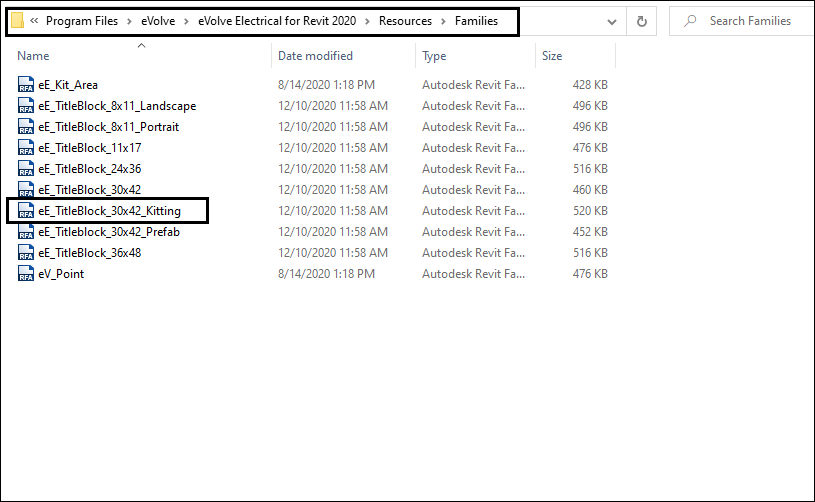
Task: Click the 520 KB size value
Action: pos(590,210)
